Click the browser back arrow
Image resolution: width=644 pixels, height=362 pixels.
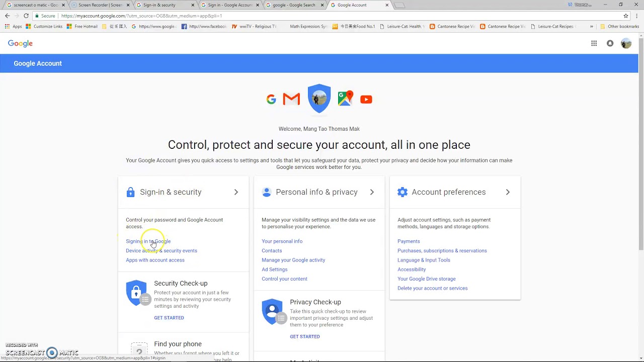[7, 16]
